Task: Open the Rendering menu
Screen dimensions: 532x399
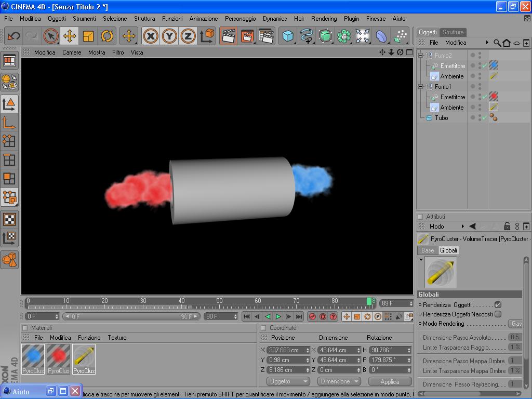Action: coord(324,19)
